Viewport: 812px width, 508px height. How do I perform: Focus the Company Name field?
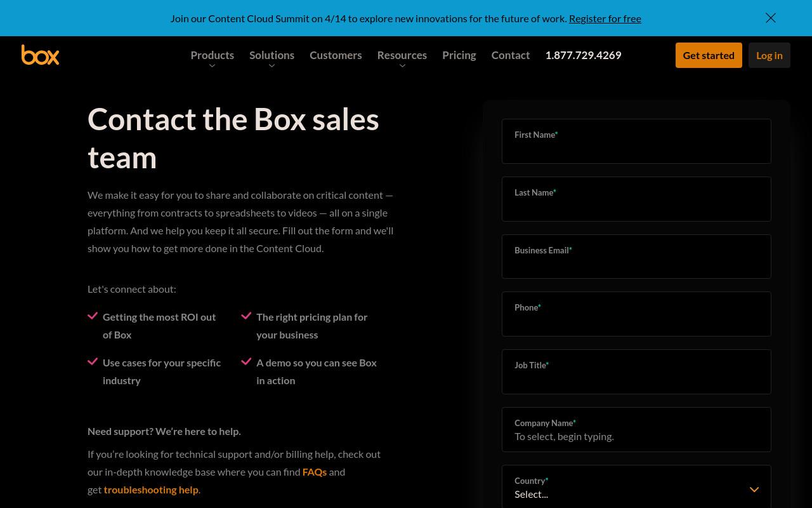click(x=636, y=429)
